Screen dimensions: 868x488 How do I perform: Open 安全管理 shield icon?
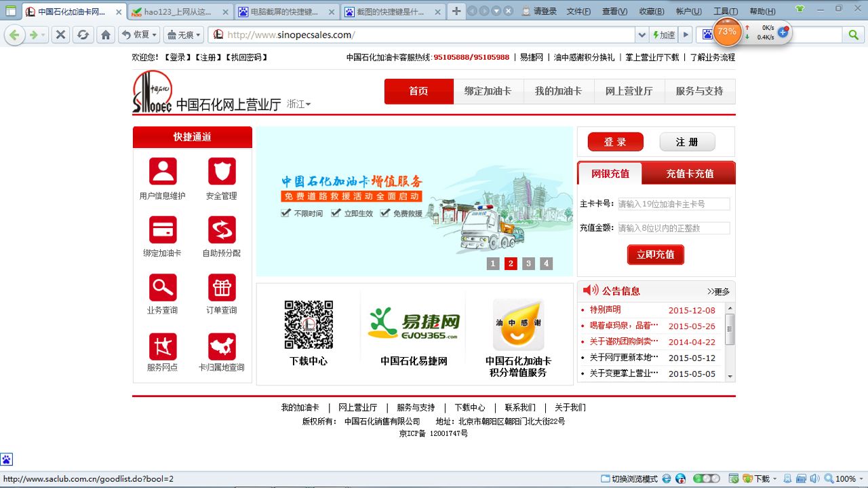tap(222, 171)
